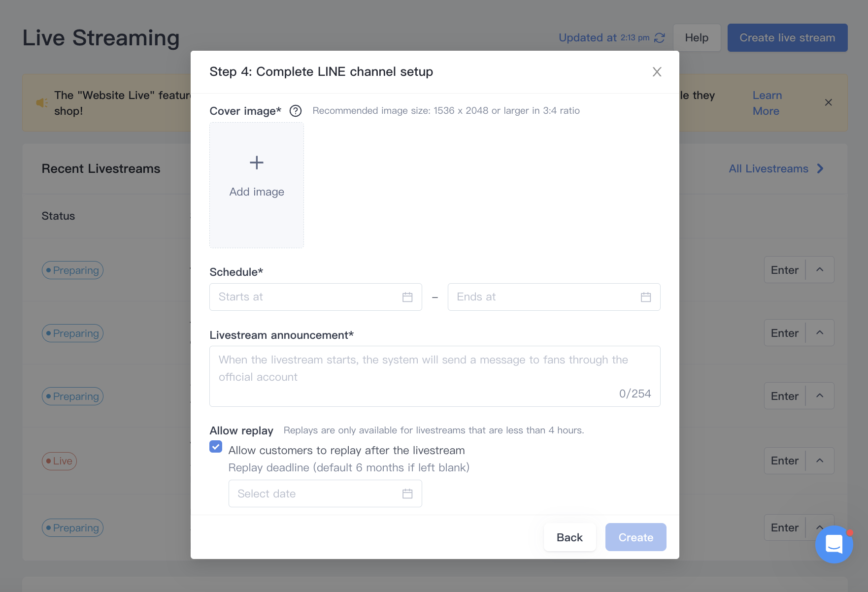Click Create live stream button

tap(787, 38)
